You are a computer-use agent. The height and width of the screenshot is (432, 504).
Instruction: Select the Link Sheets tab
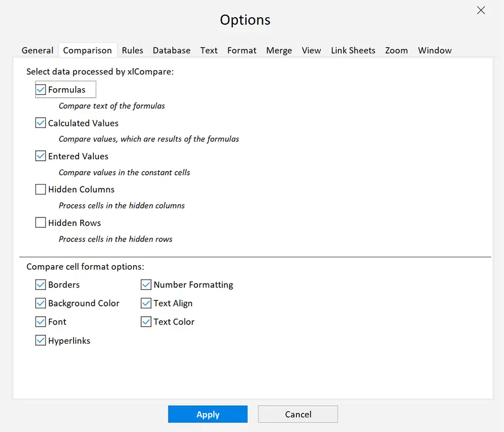point(353,50)
